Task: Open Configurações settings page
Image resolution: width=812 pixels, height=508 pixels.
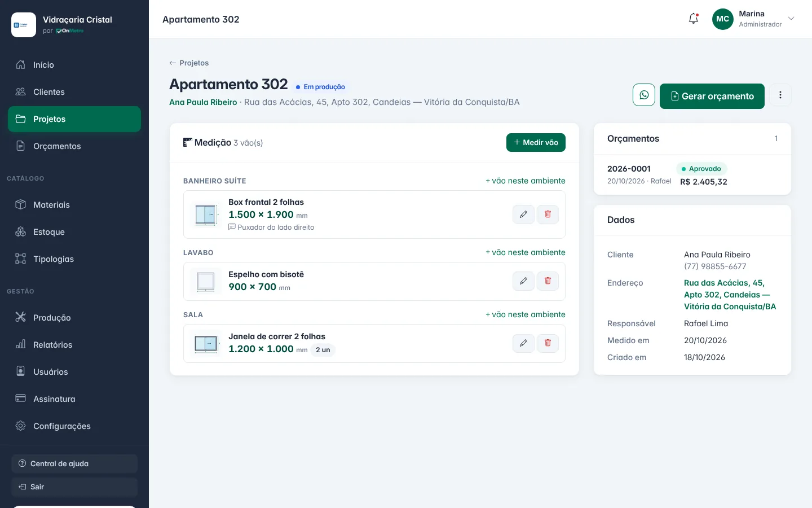Action: (74, 426)
